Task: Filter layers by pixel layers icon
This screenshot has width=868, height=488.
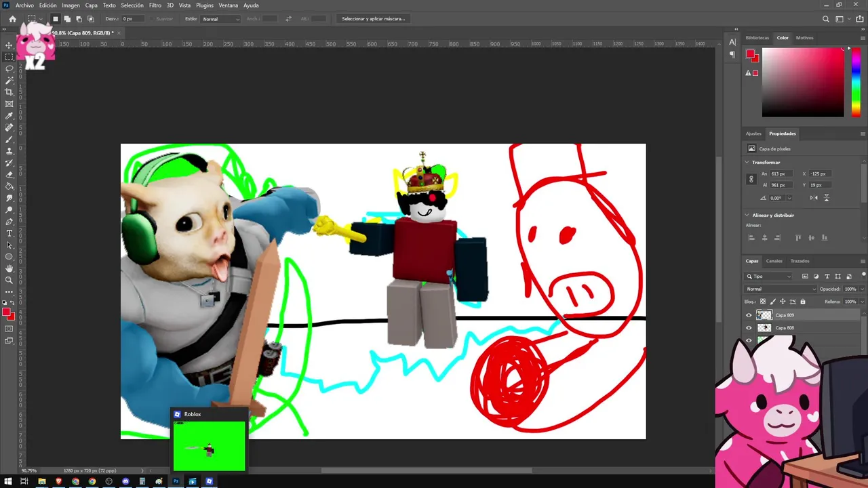Action: [805, 277]
